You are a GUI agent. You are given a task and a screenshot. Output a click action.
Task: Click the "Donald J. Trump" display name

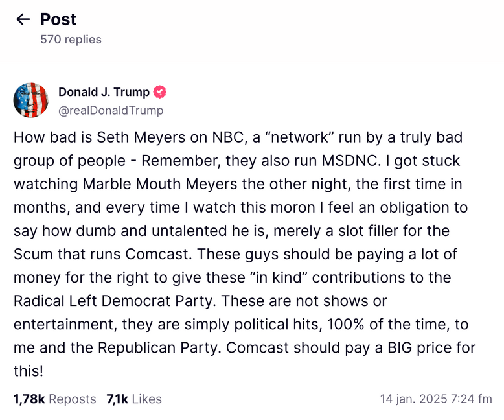pyautogui.click(x=104, y=92)
